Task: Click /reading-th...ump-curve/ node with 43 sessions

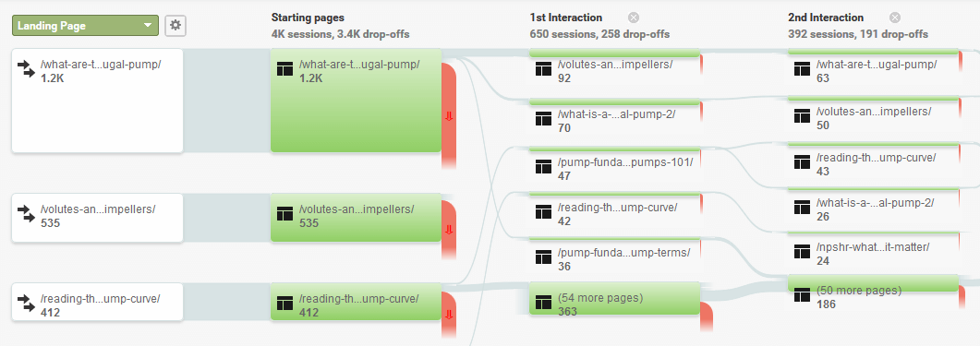Action: [x=873, y=163]
